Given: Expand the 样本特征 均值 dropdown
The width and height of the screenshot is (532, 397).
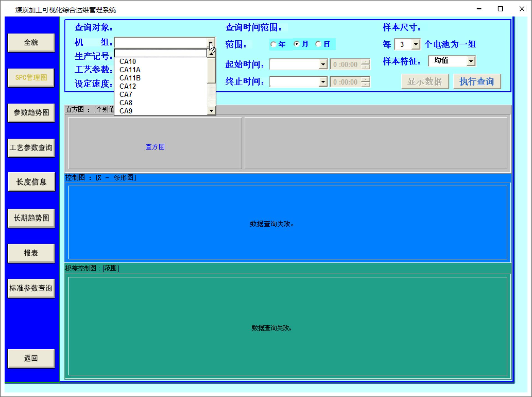Looking at the screenshot, I should (x=471, y=61).
